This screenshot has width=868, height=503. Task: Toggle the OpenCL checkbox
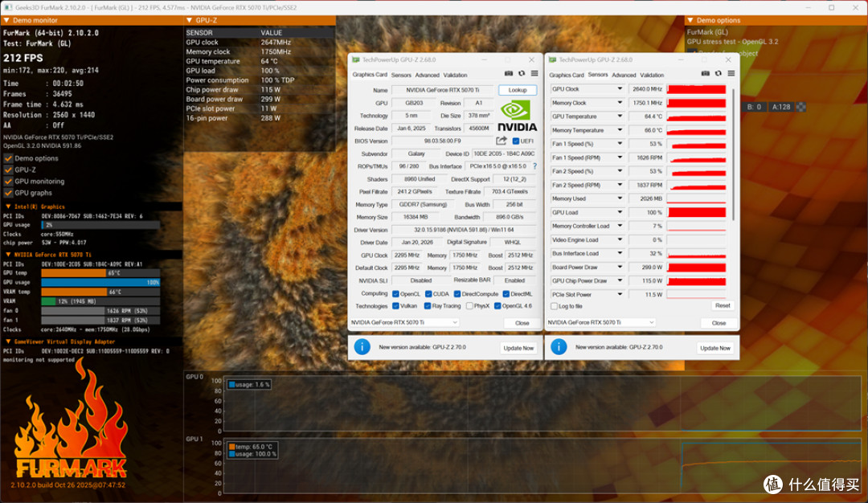pos(395,294)
